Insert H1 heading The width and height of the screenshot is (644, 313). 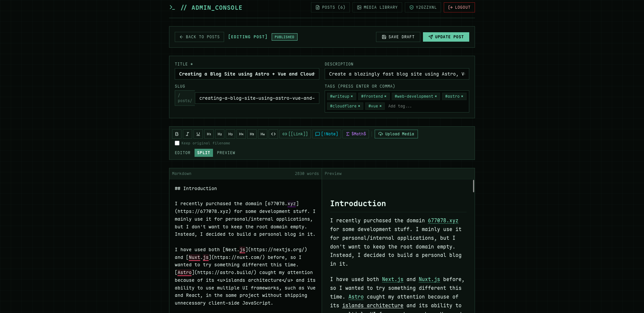click(x=209, y=134)
